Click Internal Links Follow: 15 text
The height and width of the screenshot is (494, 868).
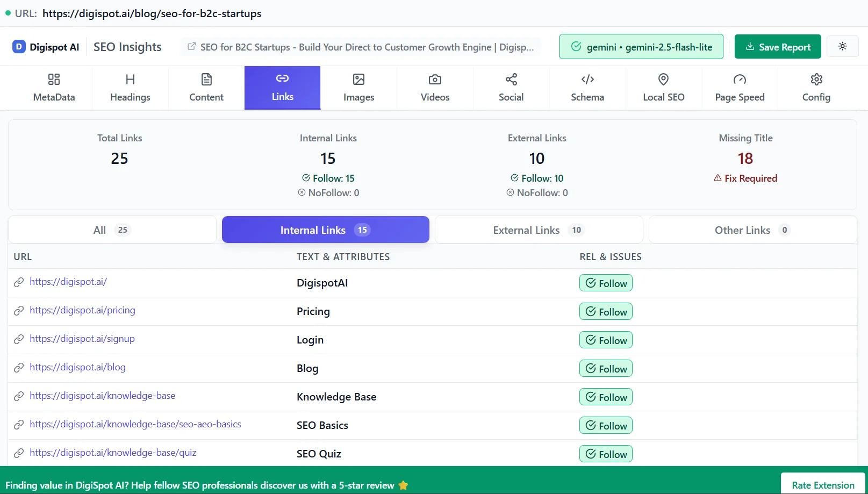(x=328, y=178)
